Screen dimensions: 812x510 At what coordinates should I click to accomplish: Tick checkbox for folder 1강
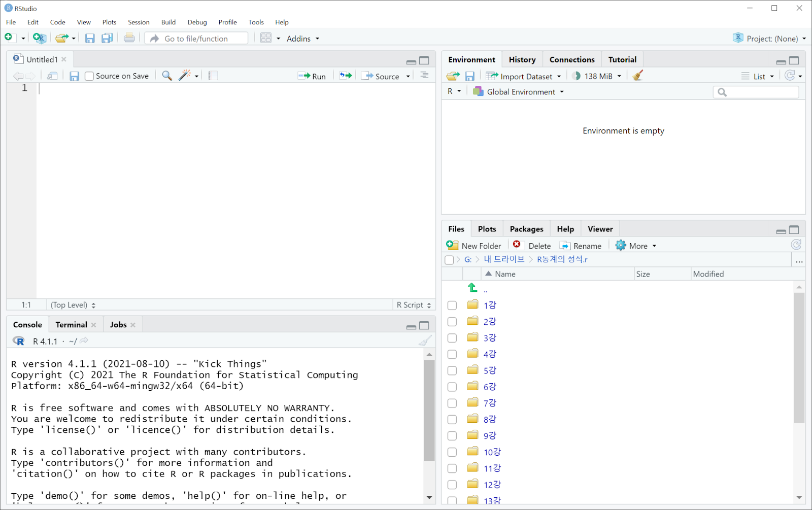click(x=452, y=305)
